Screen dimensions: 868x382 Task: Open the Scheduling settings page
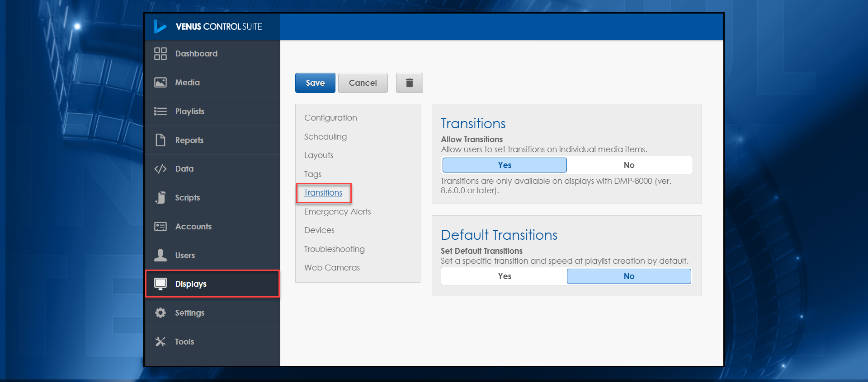point(325,136)
